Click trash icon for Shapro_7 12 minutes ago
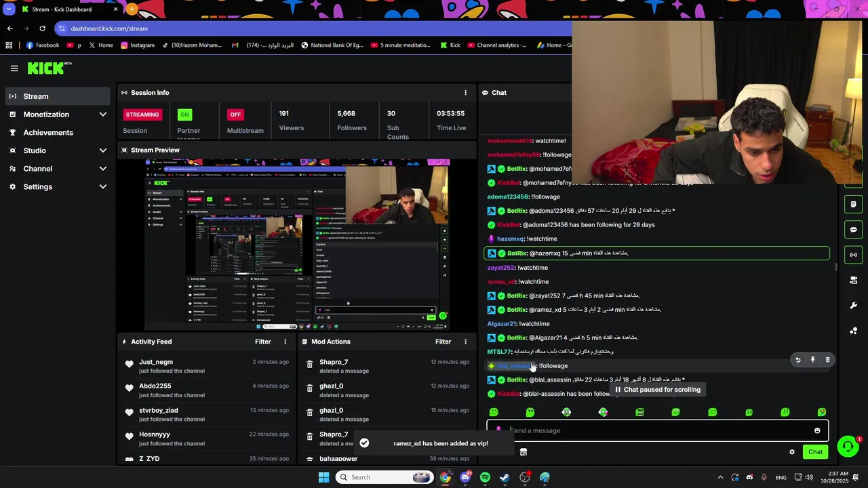 [x=310, y=365]
